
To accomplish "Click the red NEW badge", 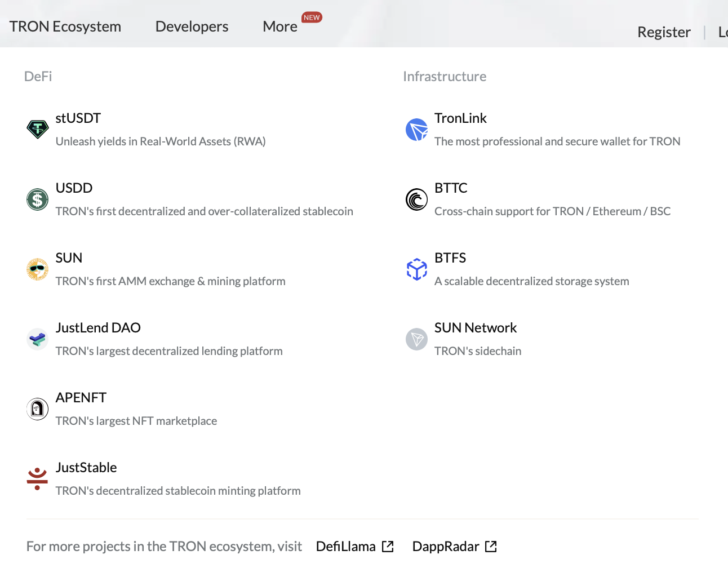I will point(312,17).
